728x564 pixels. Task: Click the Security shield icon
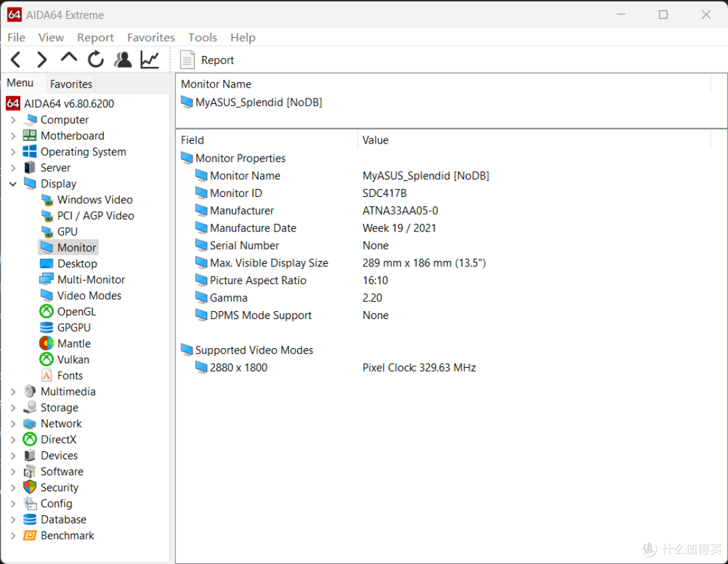click(30, 487)
